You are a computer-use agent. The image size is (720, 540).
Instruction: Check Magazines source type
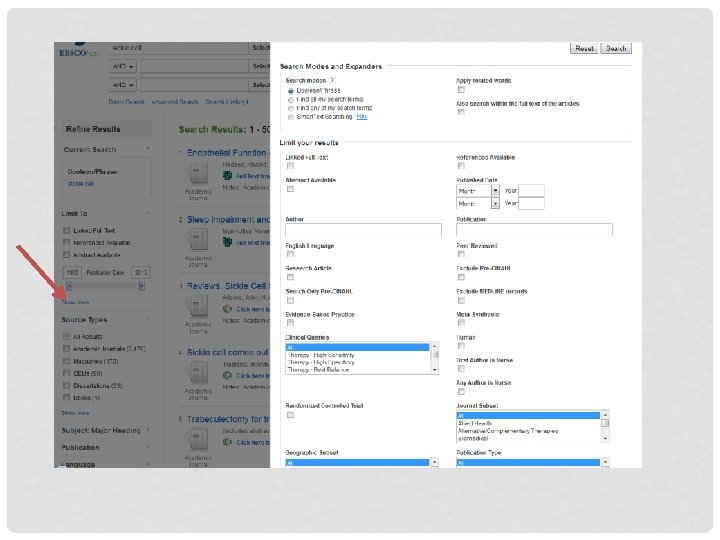point(67,361)
